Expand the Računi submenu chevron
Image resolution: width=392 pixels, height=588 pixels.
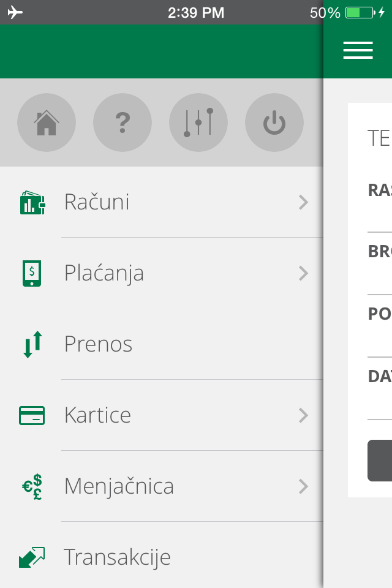(303, 202)
